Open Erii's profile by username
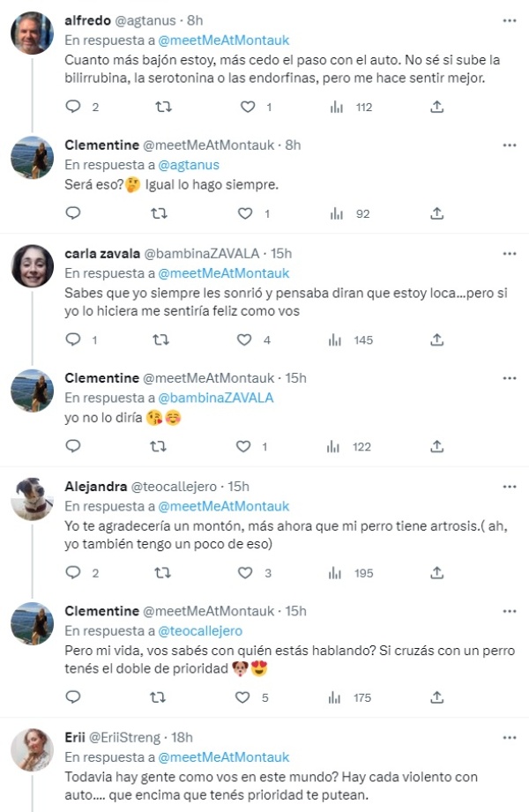This screenshot has height=812, width=529. tap(126, 737)
